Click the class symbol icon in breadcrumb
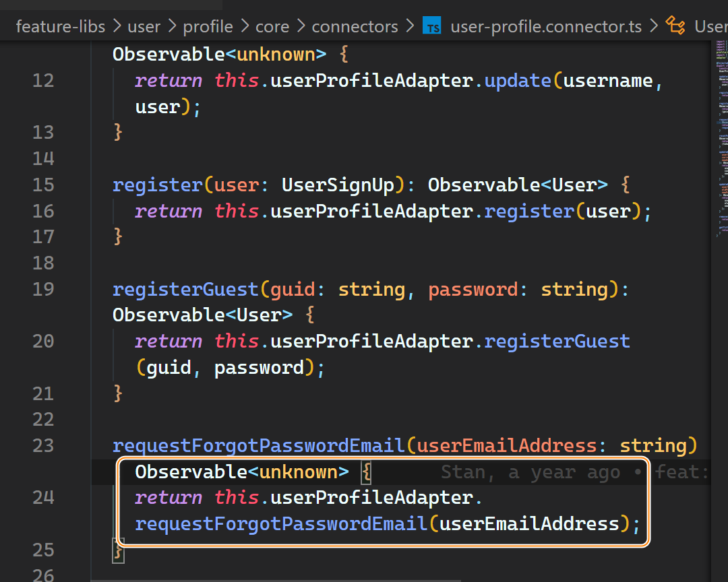This screenshot has height=582, width=728. point(675,26)
